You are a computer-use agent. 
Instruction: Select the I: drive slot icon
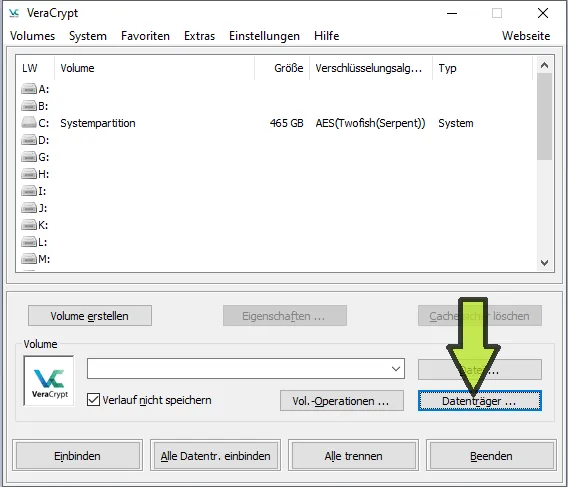tap(29, 191)
